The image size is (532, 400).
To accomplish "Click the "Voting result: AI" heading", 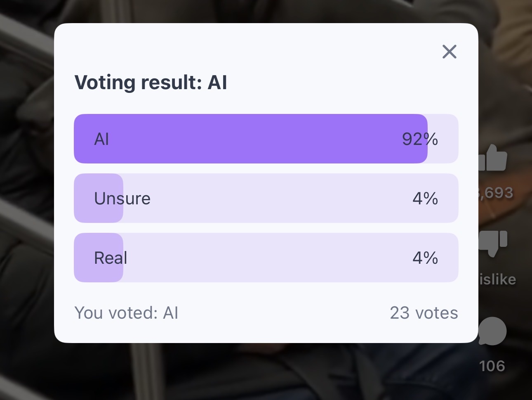I will point(151,82).
